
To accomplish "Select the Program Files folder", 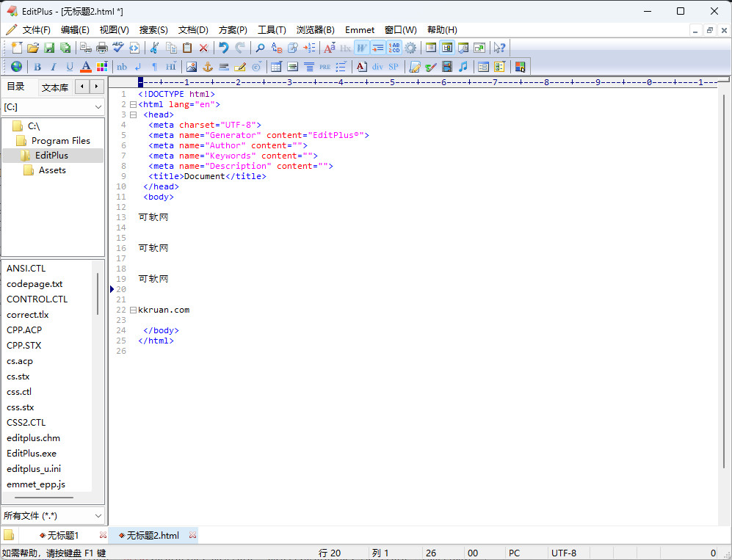I will 61,140.
